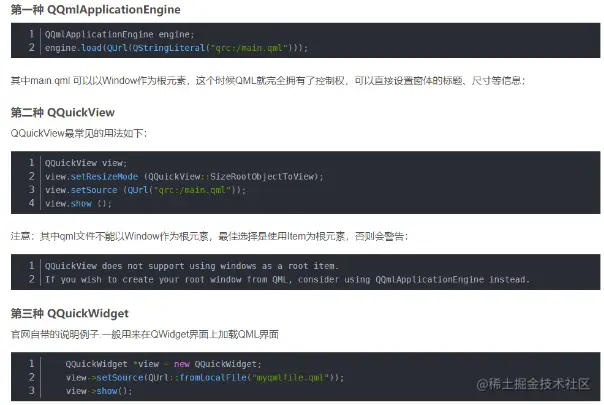
Task: Click the paragraph QQuickView最常见的用法如下
Action: [79, 133]
